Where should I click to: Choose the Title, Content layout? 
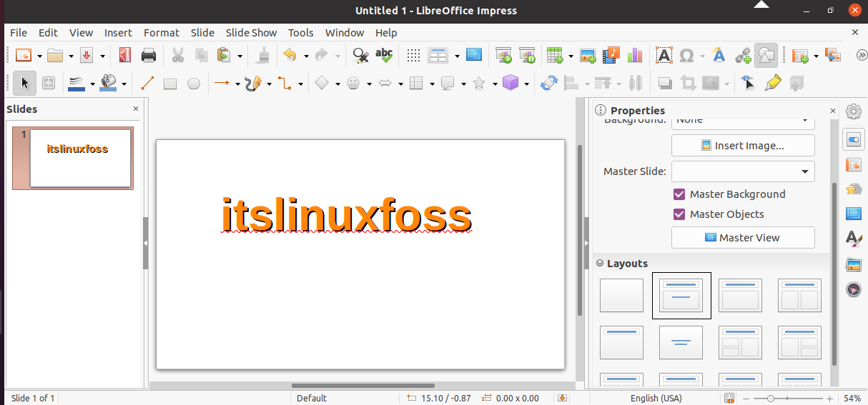coord(740,295)
